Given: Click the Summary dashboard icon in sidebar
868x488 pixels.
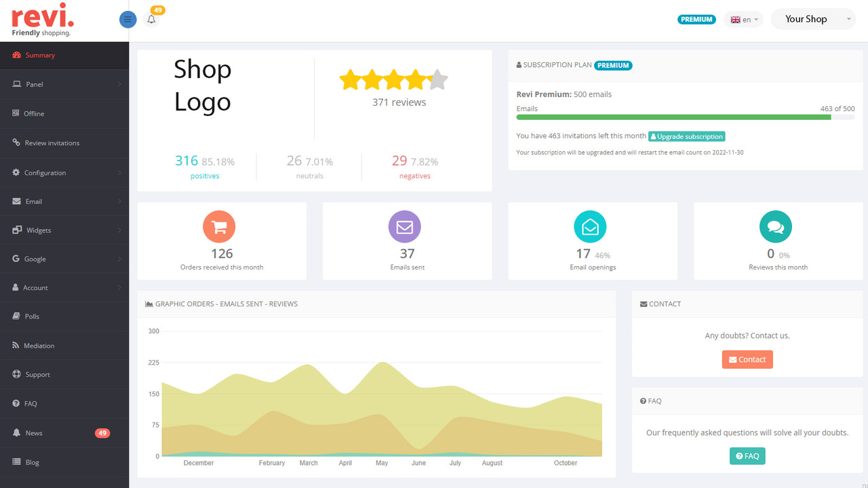Looking at the screenshot, I should point(16,55).
